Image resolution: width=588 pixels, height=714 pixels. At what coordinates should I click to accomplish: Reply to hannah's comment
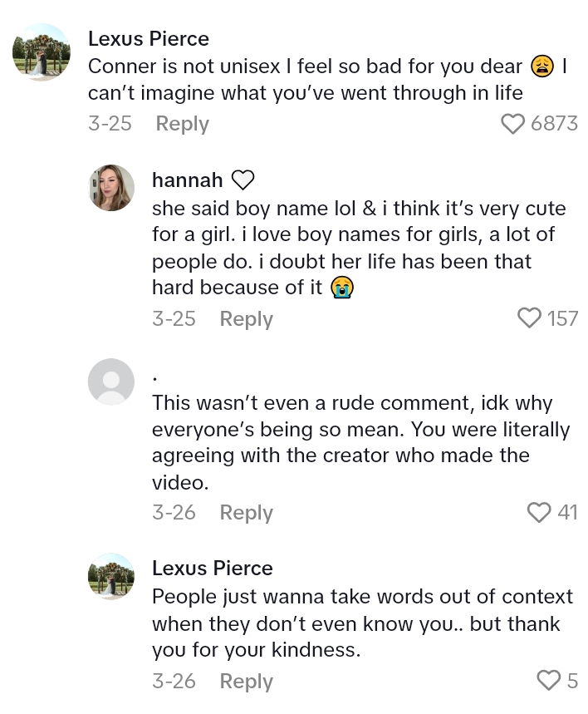tap(246, 319)
